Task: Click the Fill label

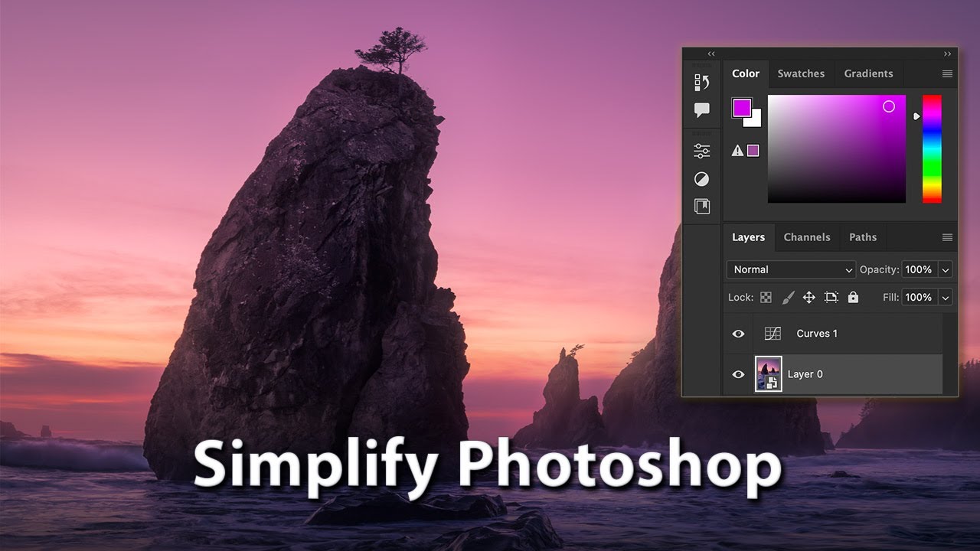Action: (891, 297)
